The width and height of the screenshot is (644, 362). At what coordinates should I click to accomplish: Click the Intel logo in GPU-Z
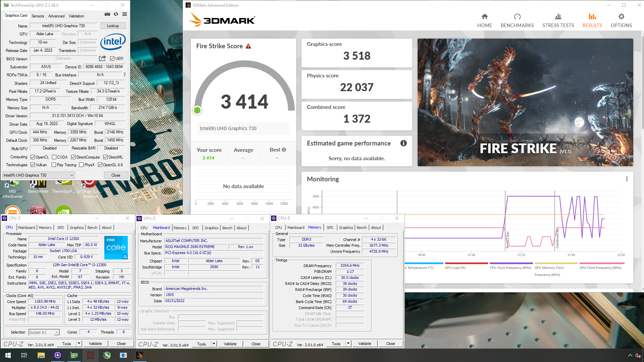(113, 42)
